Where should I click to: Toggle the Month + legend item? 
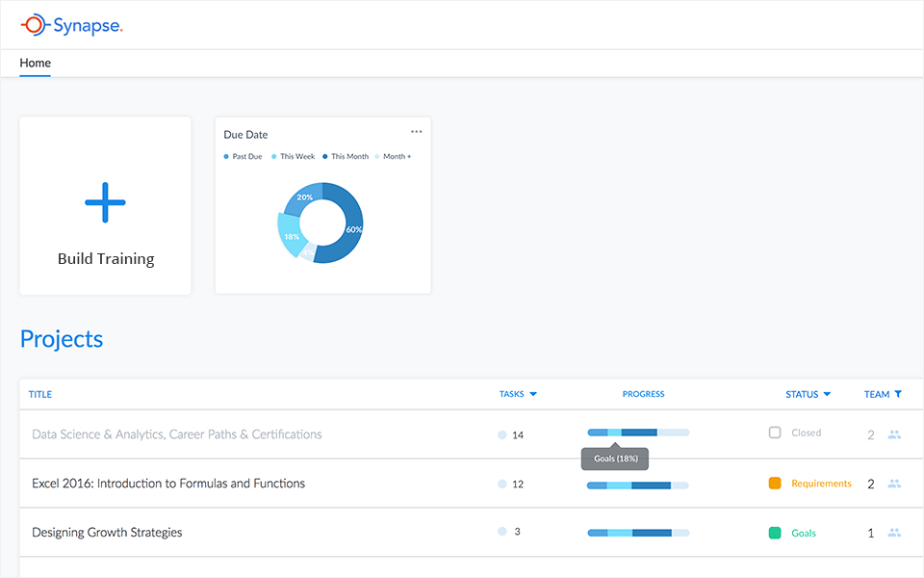coord(393,156)
